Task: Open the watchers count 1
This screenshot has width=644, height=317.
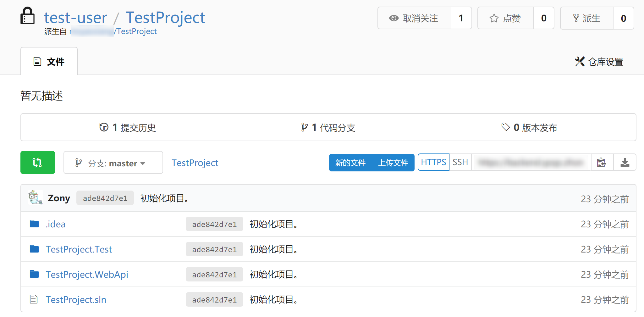Action: click(461, 18)
